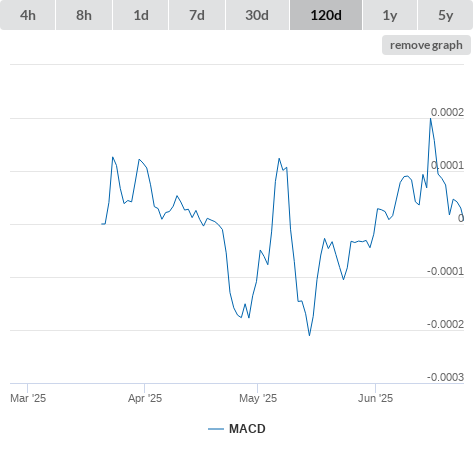Click the Apr '25 axis label
Image resolution: width=474 pixels, height=455 pixels.
pos(145,398)
